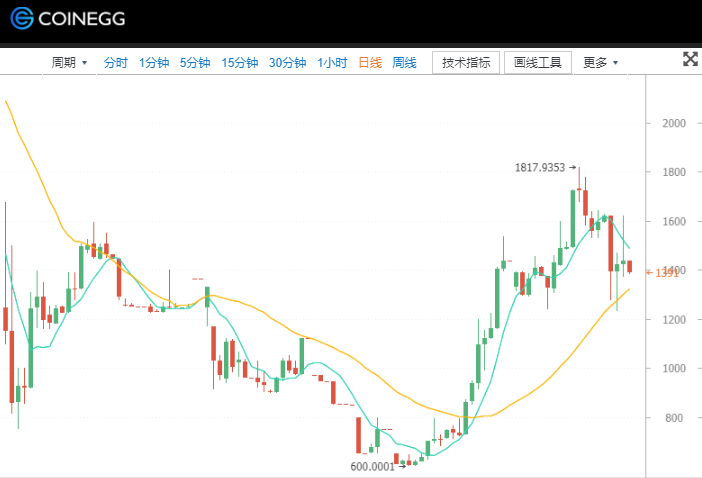Click the COINEGG brand name text
Screen dimensions: 702x478
[81, 19]
